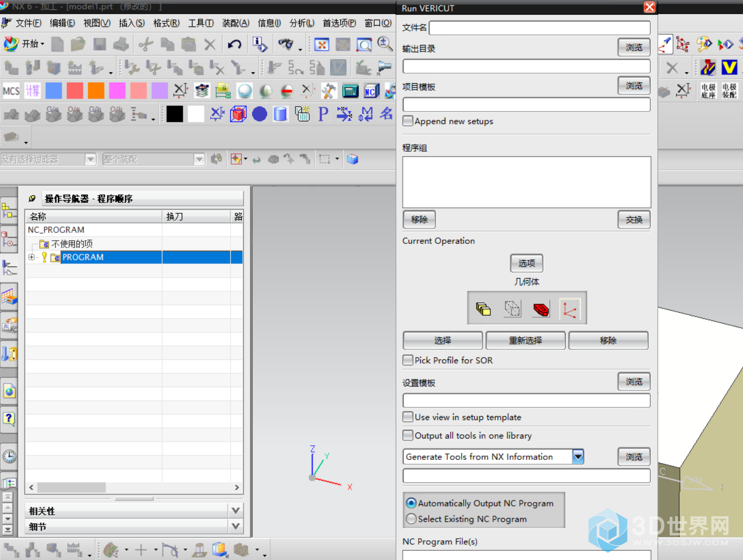The width and height of the screenshot is (743, 560).
Task: Open Generate Tools from NX Information dropdown
Action: tap(578, 457)
